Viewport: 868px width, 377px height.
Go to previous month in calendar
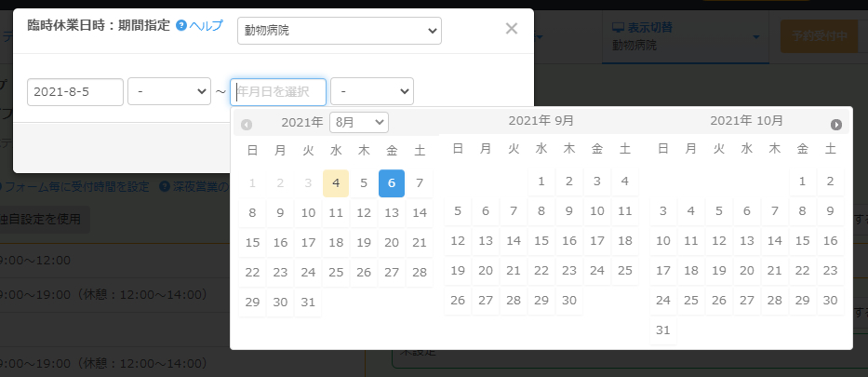pos(247,124)
